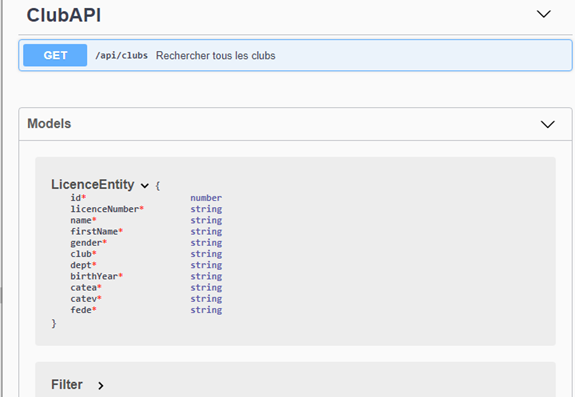Click the GET method badge
This screenshot has height=397, width=575.
(x=55, y=55)
